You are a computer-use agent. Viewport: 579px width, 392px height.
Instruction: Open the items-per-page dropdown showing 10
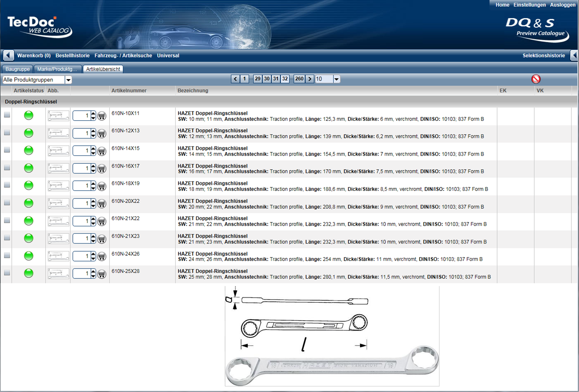(x=336, y=79)
